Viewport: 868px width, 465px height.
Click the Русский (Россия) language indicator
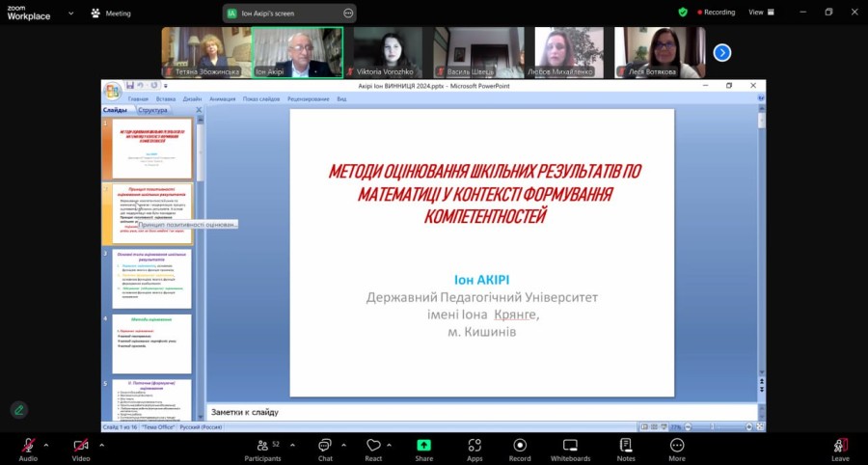(x=202, y=427)
